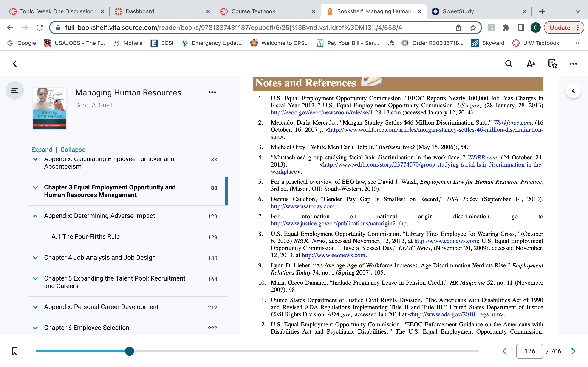Image resolution: width=588 pixels, height=367 pixels.
Task: Open text size settings (Aa) icon
Action: point(531,64)
